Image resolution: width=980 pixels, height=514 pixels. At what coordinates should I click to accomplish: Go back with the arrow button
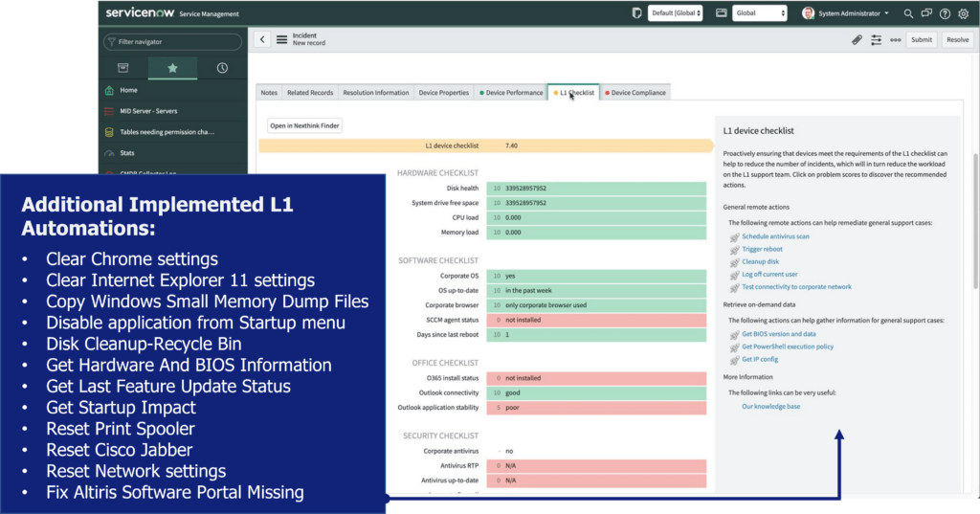(x=262, y=39)
